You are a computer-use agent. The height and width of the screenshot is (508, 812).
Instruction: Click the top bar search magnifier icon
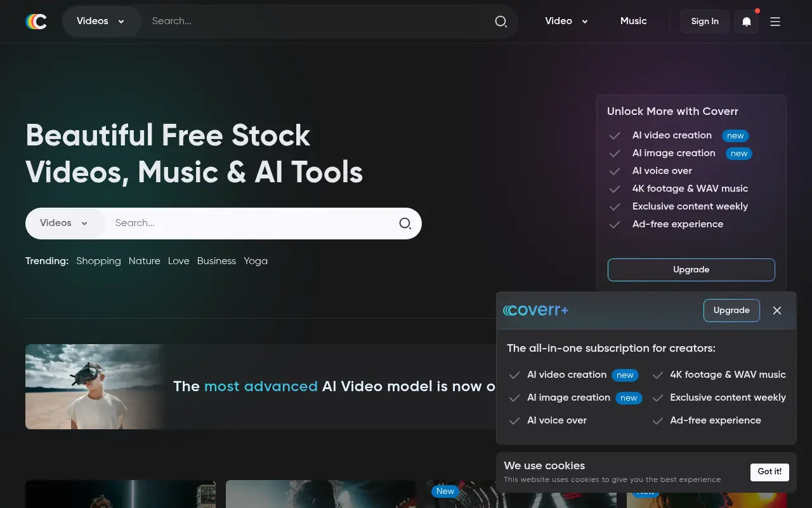pos(501,22)
